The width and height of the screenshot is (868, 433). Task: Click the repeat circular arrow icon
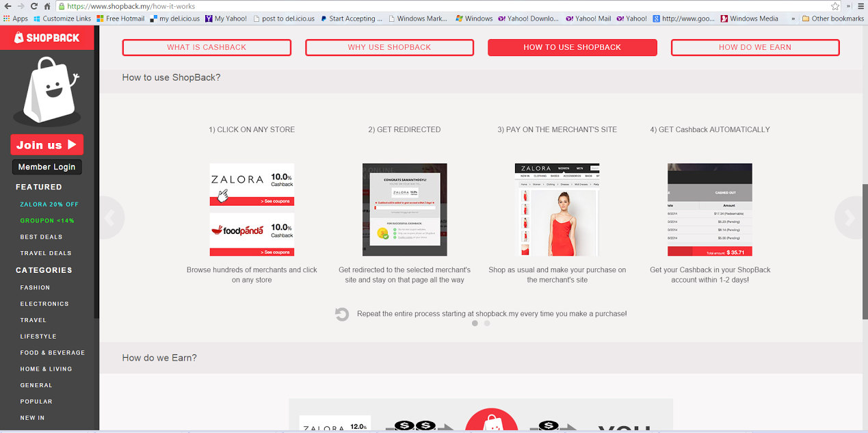coord(342,314)
